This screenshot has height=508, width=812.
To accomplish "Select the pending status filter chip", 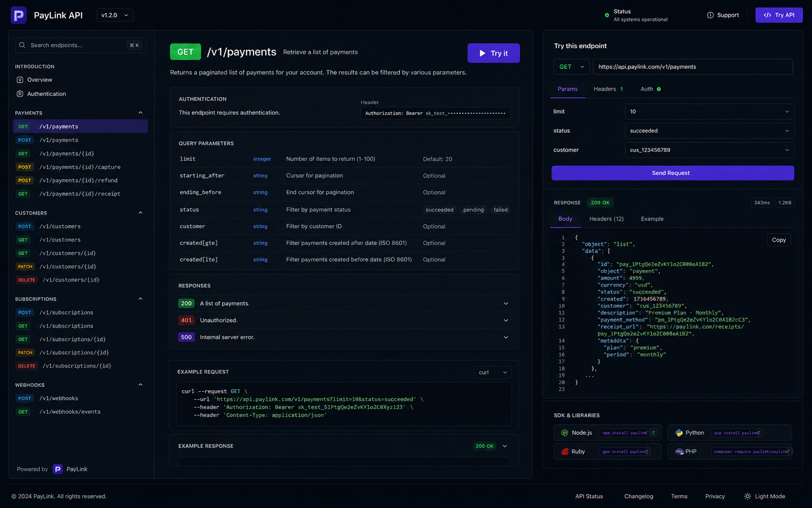I will [x=474, y=210].
